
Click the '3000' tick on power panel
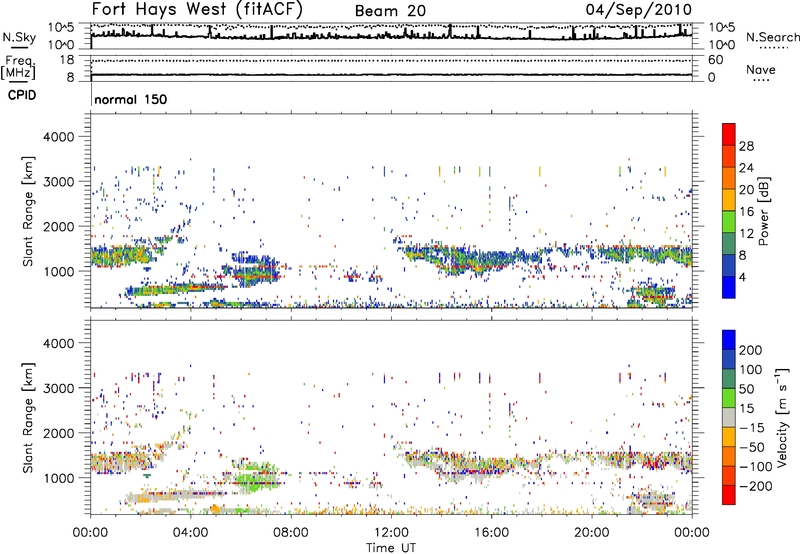[59, 182]
